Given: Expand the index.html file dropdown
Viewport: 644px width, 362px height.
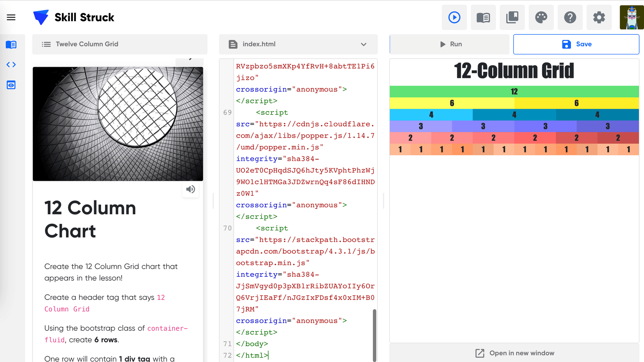Looking at the screenshot, I should click(x=364, y=44).
